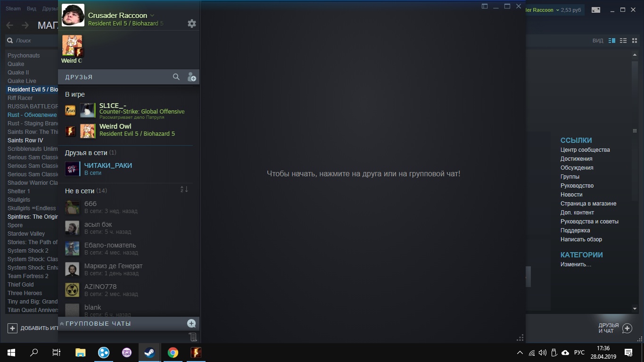
Task: Click the search friends magnifier icon
Action: (x=176, y=77)
